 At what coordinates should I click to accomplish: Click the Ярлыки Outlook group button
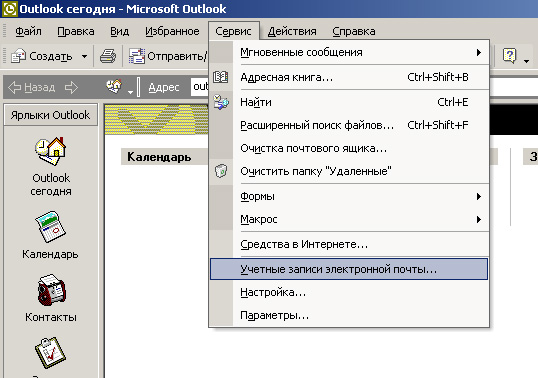[50, 115]
